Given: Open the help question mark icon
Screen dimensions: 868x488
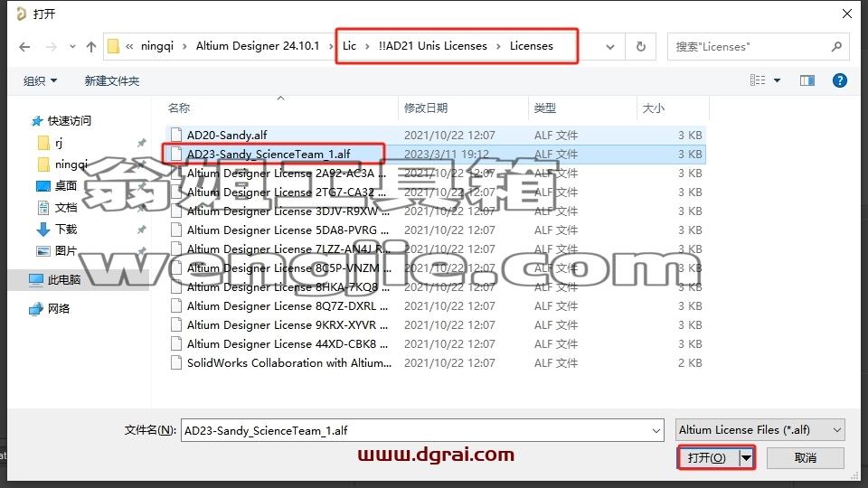Looking at the screenshot, I should (839, 80).
